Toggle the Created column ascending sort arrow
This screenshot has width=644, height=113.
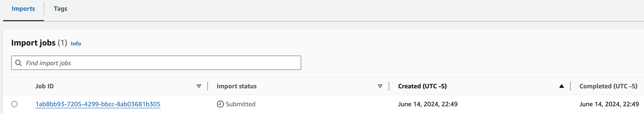[x=561, y=86]
